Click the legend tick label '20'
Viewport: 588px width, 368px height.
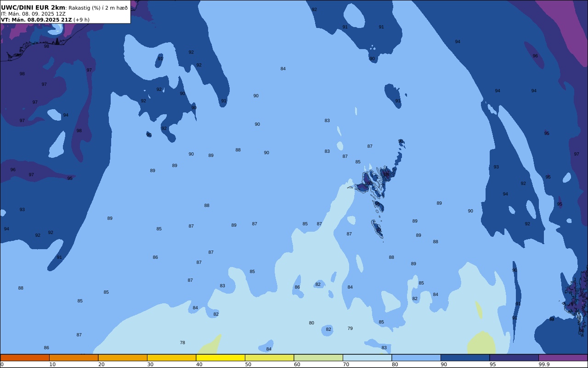pos(101,364)
